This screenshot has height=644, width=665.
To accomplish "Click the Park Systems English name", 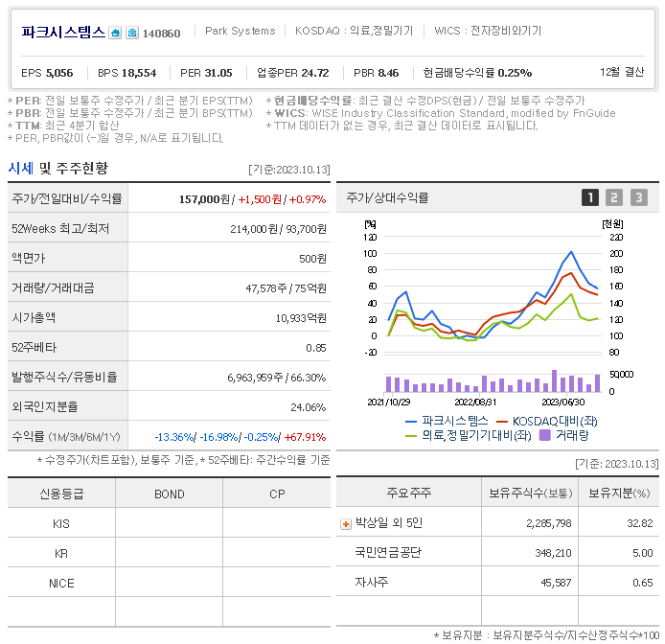I will tap(241, 31).
